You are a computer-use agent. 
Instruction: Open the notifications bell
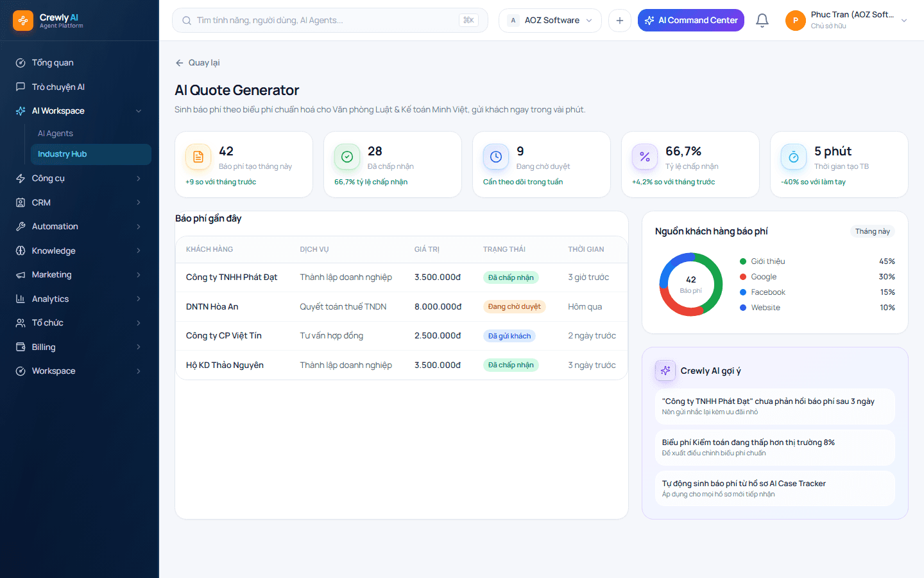coord(762,21)
